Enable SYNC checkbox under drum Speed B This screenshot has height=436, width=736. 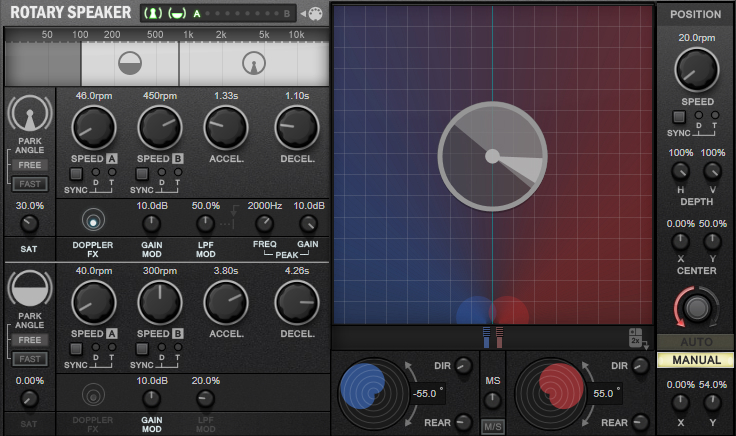pyautogui.click(x=142, y=348)
